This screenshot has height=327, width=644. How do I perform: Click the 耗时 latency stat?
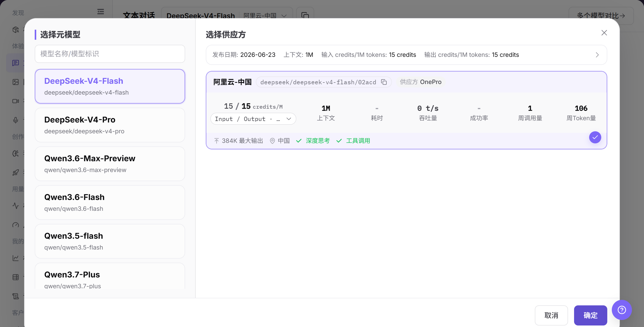click(x=377, y=113)
